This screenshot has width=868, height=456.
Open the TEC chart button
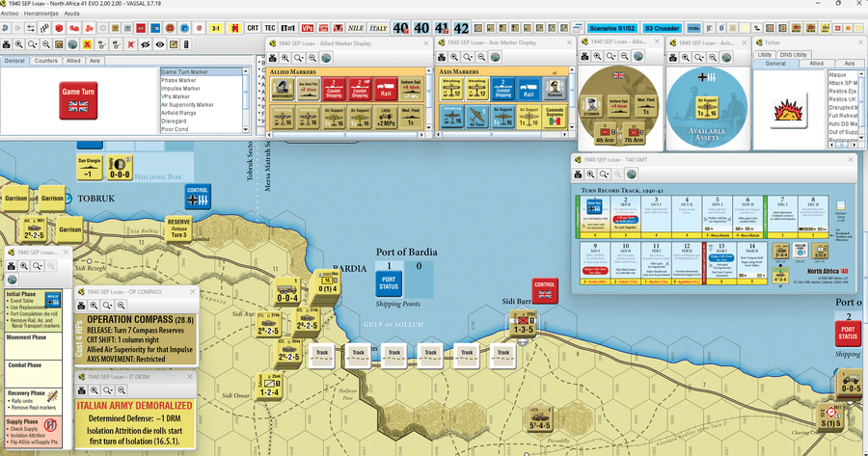(x=270, y=28)
